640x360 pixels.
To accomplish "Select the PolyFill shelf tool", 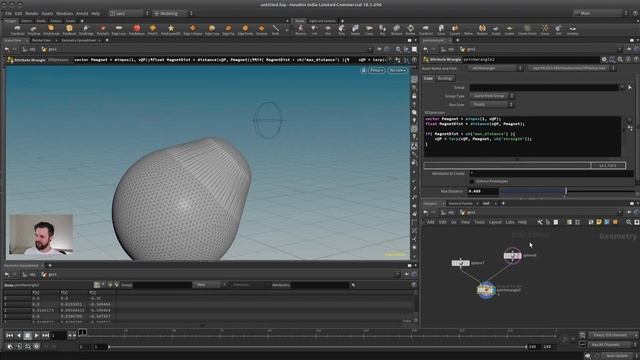I will 153,29.
